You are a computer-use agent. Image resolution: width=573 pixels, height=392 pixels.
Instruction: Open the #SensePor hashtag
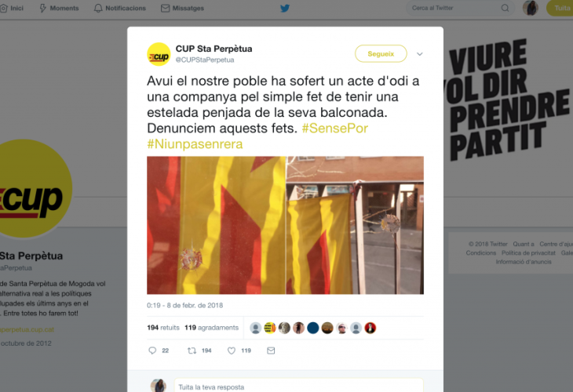334,129
